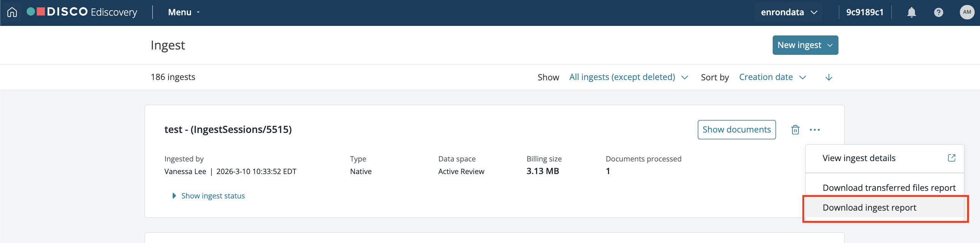Select View ingest details menu item
Viewport: 980px width, 243px height.
coord(885,158)
